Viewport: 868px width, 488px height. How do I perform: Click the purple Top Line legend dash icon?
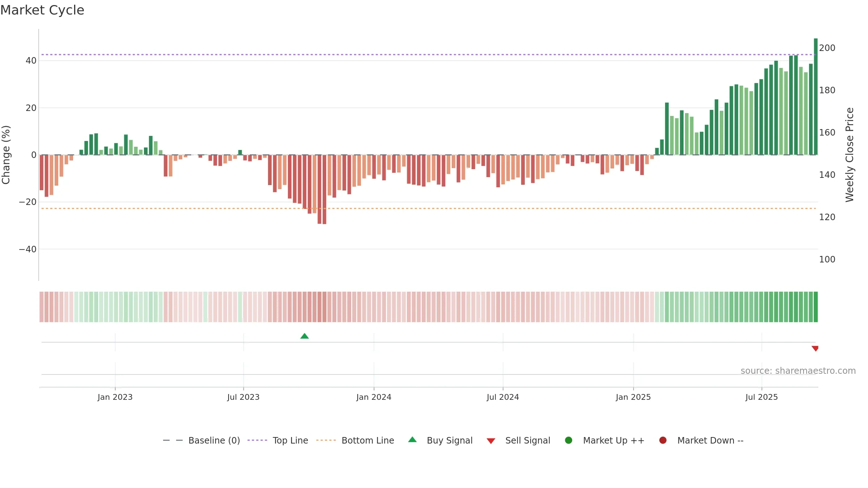click(x=257, y=440)
